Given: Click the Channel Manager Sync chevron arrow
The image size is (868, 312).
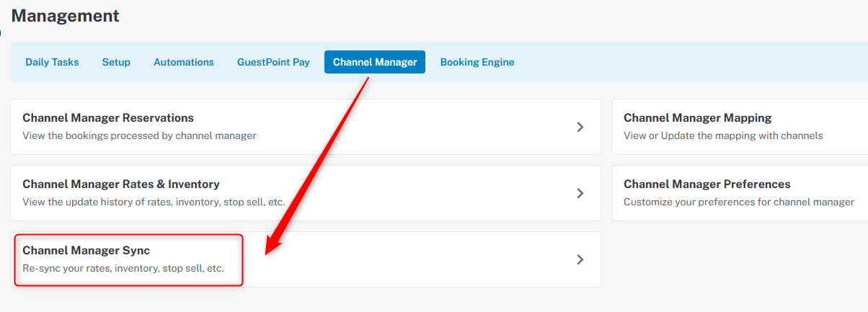Looking at the screenshot, I should 580,259.
